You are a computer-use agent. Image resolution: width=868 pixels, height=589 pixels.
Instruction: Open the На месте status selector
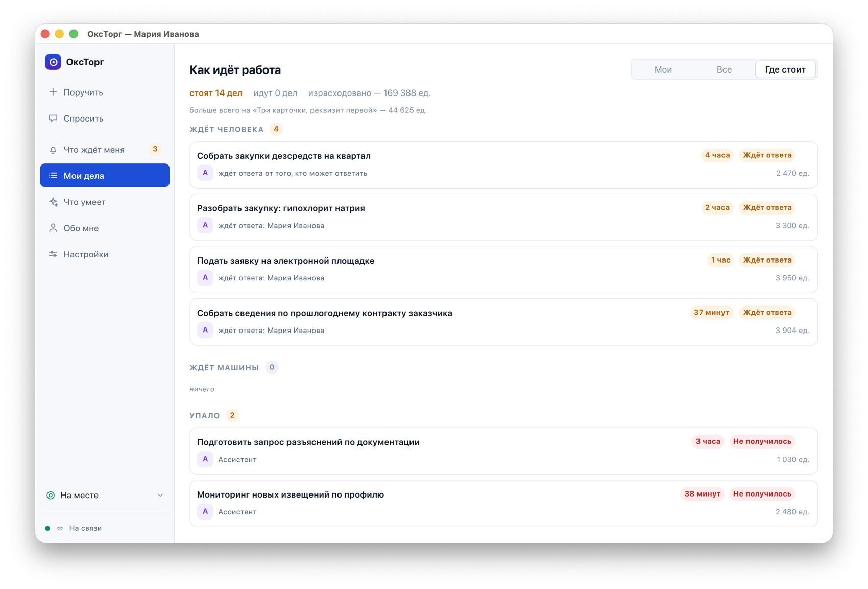point(105,495)
